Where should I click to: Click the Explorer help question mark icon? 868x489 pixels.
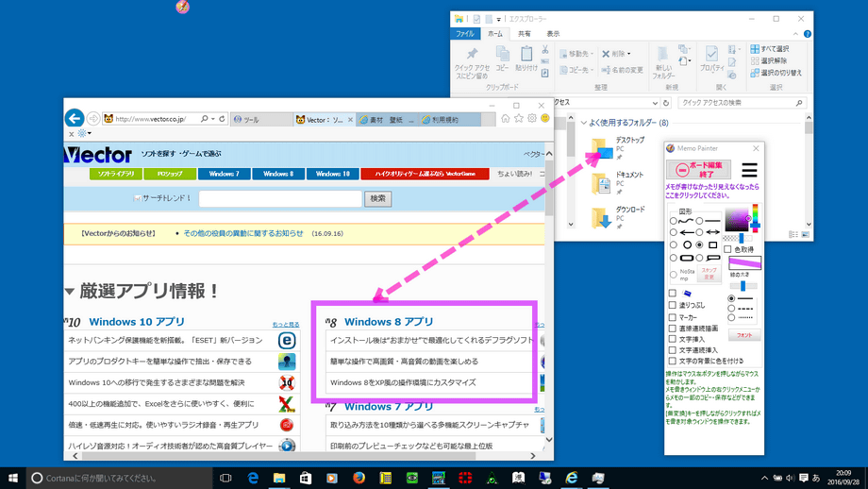pos(807,34)
